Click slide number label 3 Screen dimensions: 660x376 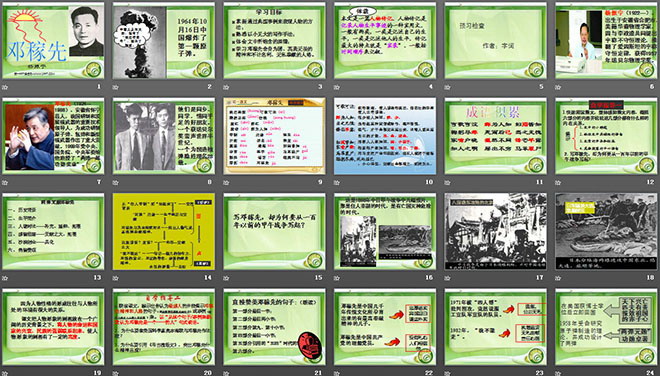point(320,87)
